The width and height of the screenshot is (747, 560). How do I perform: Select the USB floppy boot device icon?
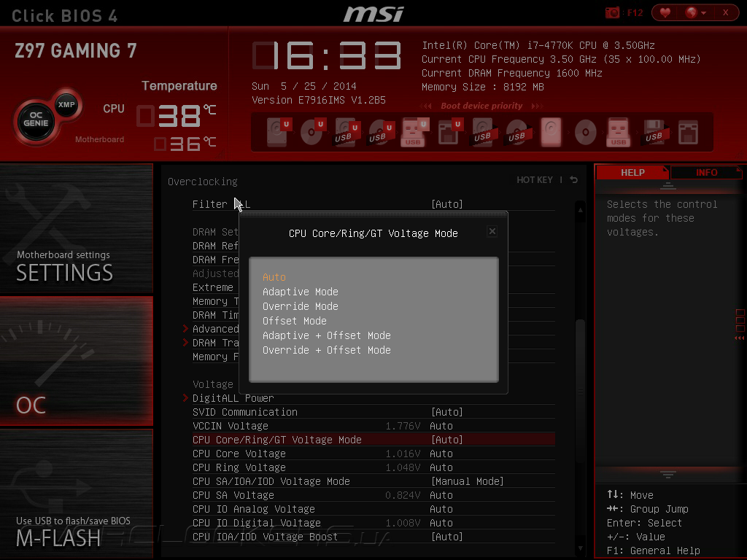[655, 132]
